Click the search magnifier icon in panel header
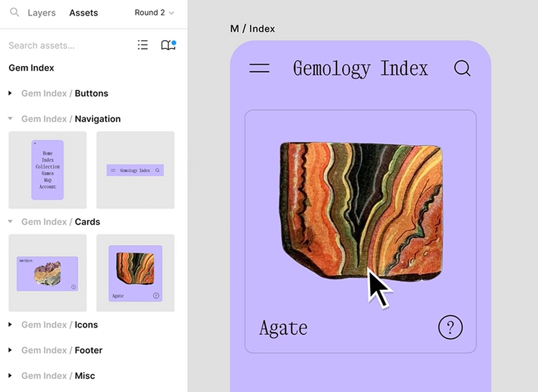This screenshot has height=392, width=538. 14,13
